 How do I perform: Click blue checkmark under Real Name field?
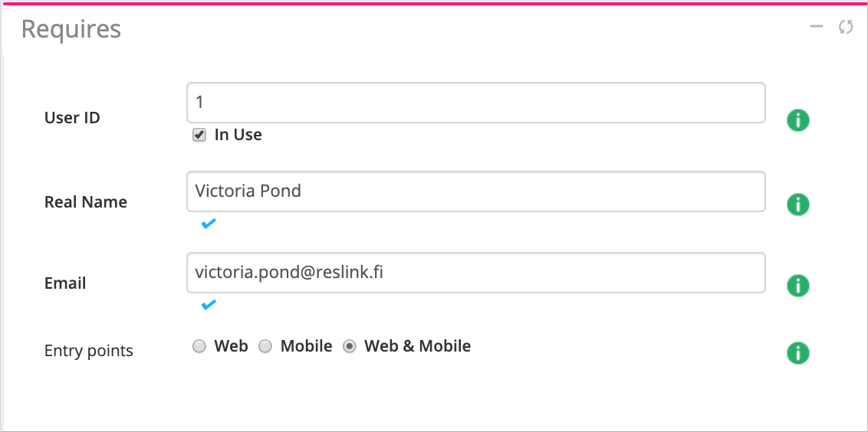(208, 224)
